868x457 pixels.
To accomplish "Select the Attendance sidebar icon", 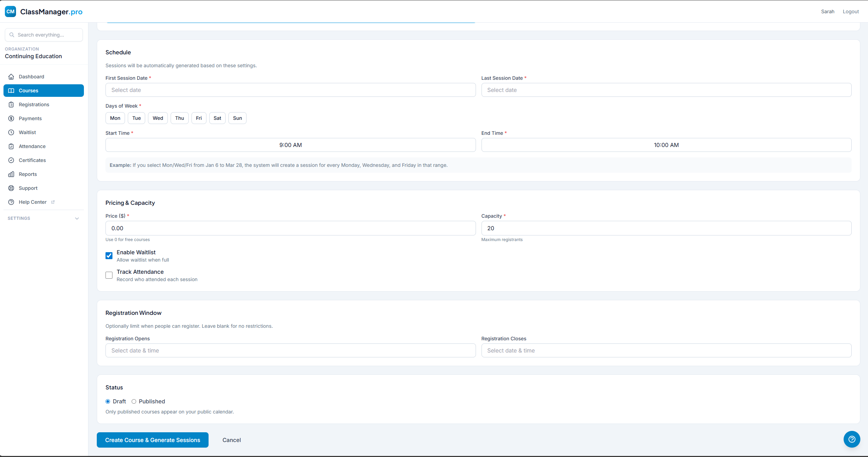I will pyautogui.click(x=11, y=146).
